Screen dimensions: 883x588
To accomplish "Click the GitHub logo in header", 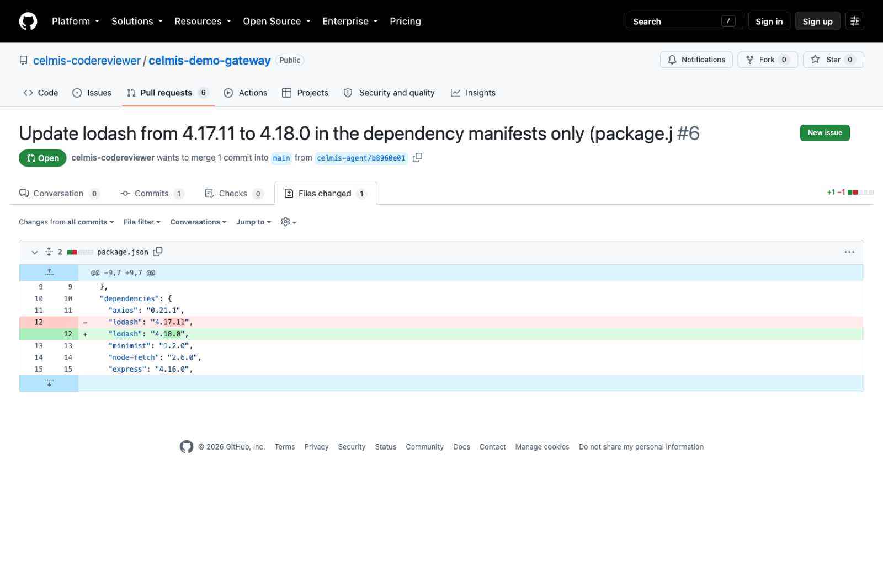I will click(28, 22).
